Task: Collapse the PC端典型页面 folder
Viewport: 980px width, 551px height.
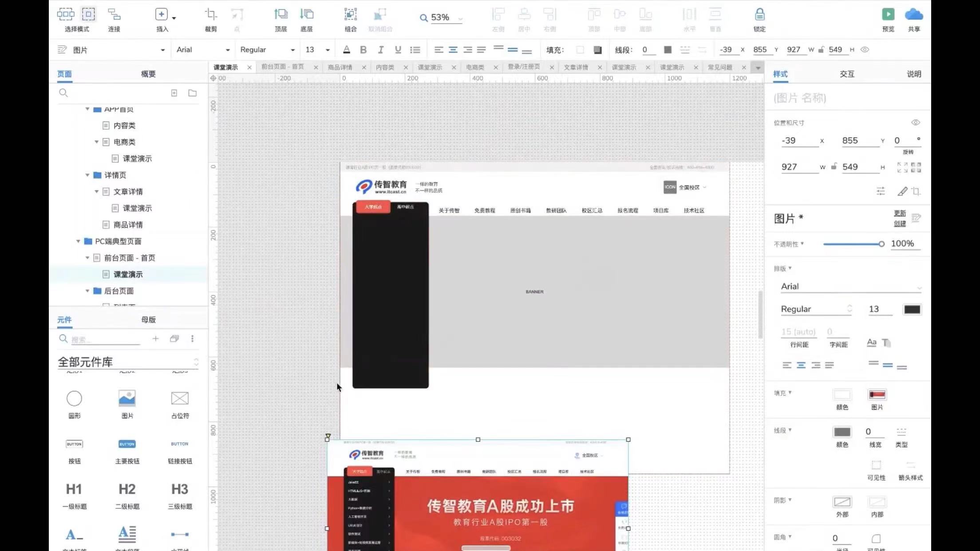Action: [x=78, y=241]
